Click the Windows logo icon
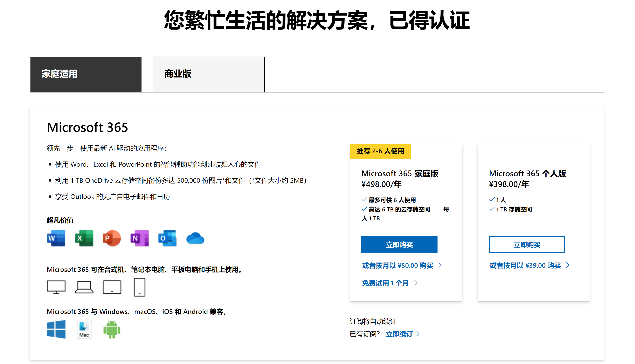 (56, 329)
